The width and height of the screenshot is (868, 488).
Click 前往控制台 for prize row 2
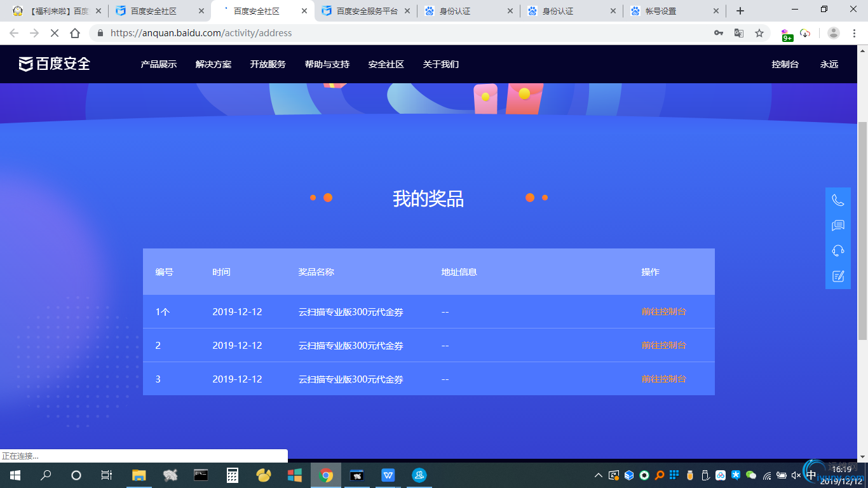[x=664, y=345]
